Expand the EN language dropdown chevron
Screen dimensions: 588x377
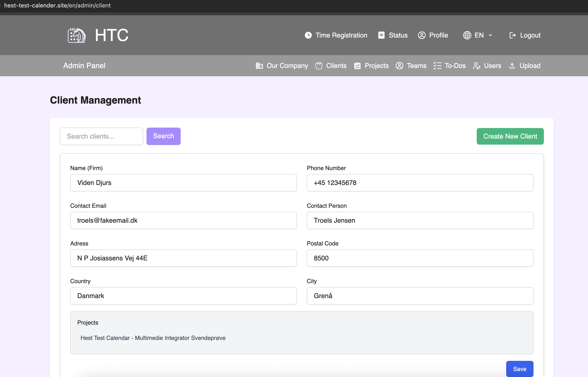490,35
